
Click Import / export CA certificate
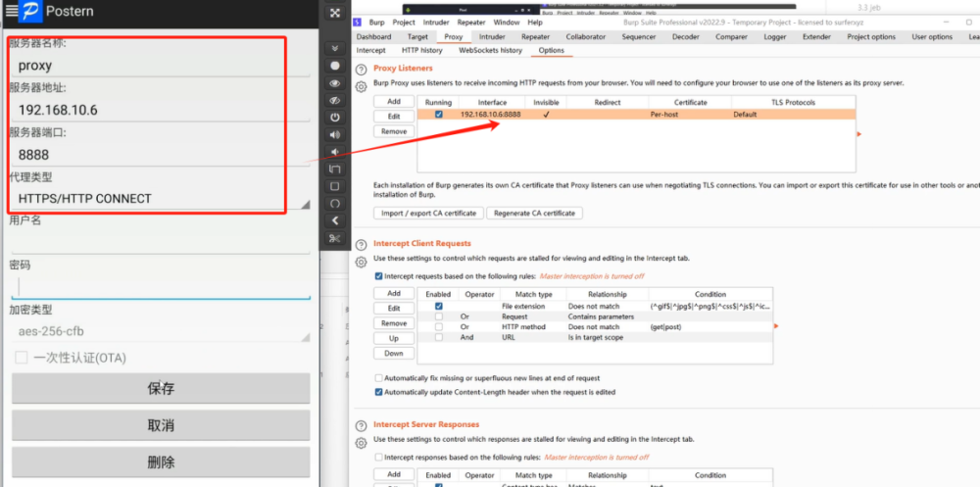429,214
